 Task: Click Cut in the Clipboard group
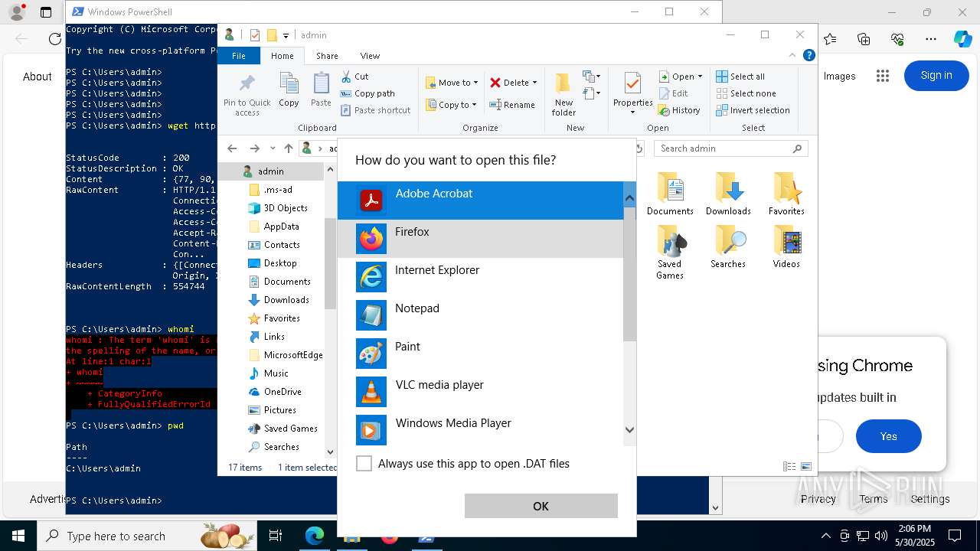[354, 77]
